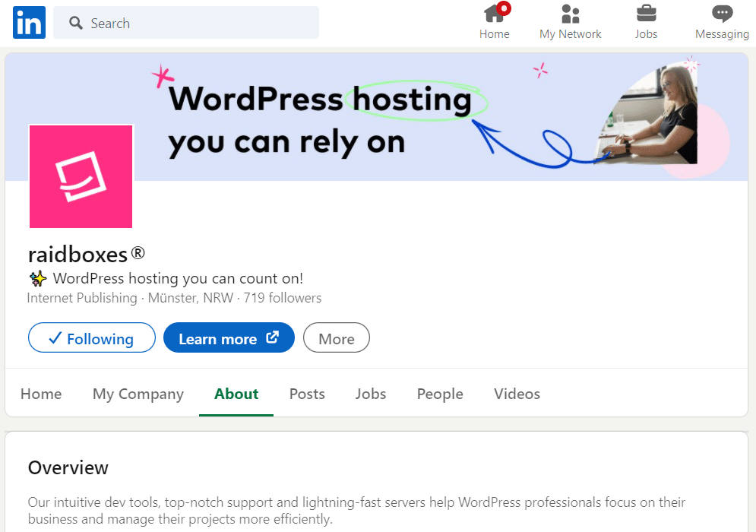Click the Overview section heading
Viewport: 756px width, 532px height.
point(68,468)
